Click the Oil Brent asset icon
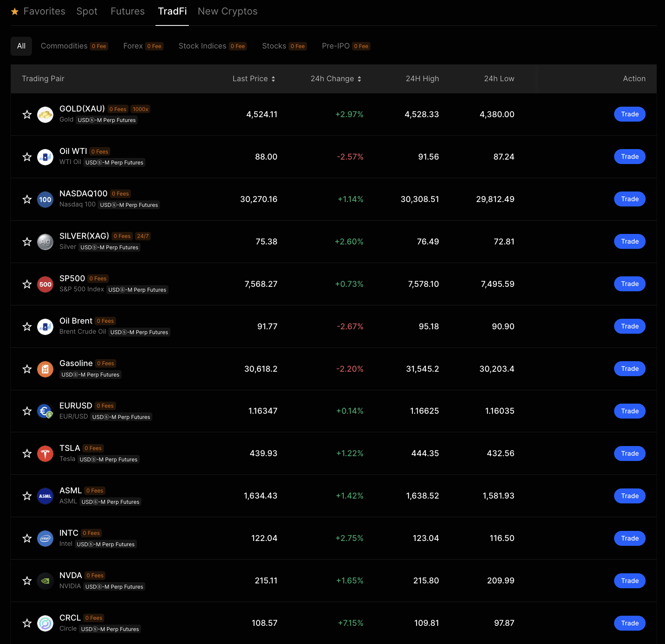The width and height of the screenshot is (665, 644). [45, 327]
